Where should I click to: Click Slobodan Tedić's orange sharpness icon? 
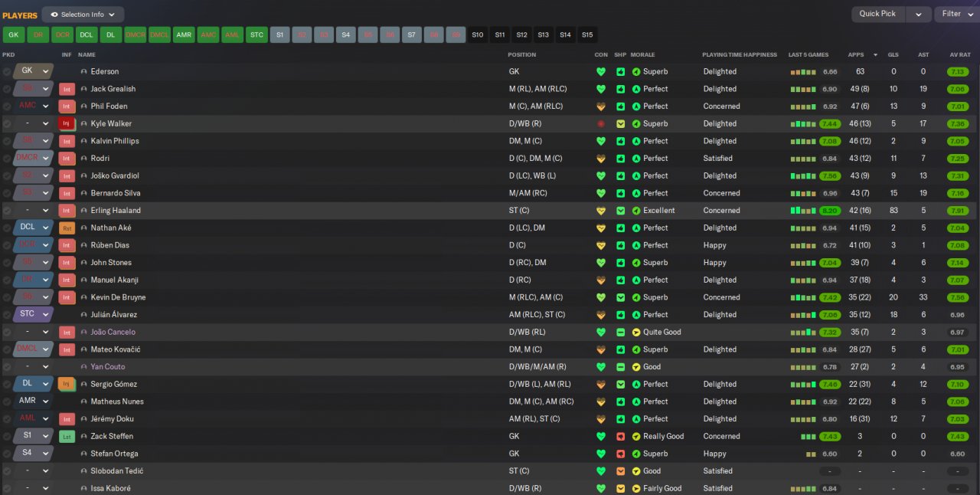tap(620, 471)
